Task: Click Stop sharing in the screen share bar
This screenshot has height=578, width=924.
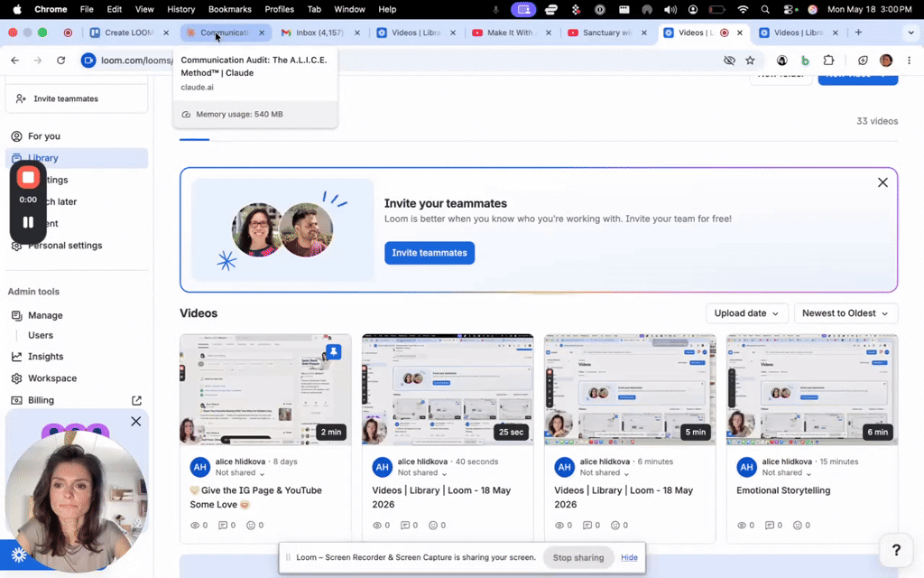Action: pos(578,558)
